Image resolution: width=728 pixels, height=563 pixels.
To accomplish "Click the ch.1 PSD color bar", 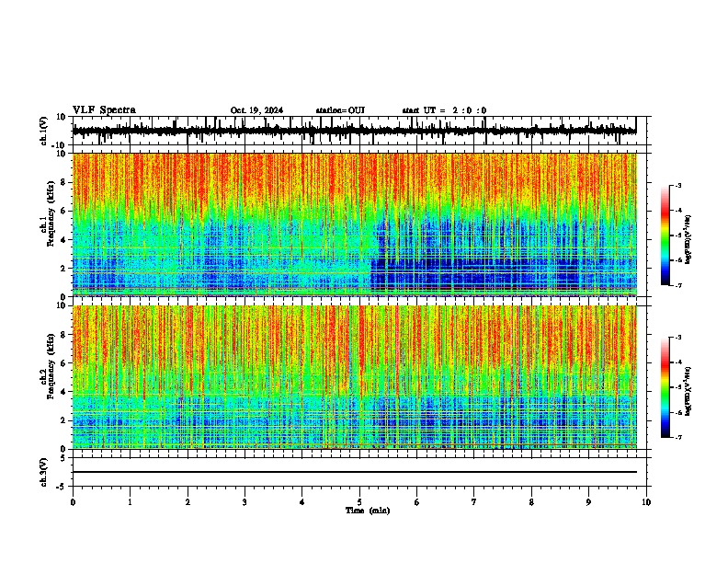I will [x=665, y=236].
